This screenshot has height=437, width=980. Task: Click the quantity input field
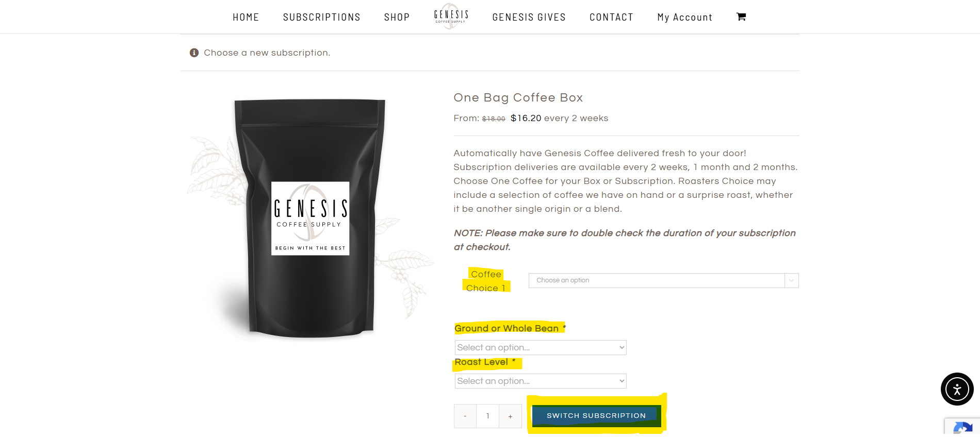pos(488,416)
